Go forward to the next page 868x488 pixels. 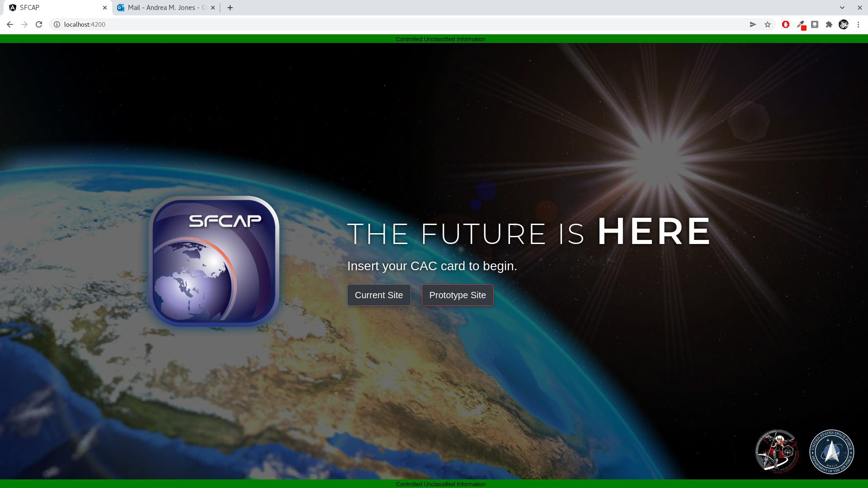pos(24,24)
